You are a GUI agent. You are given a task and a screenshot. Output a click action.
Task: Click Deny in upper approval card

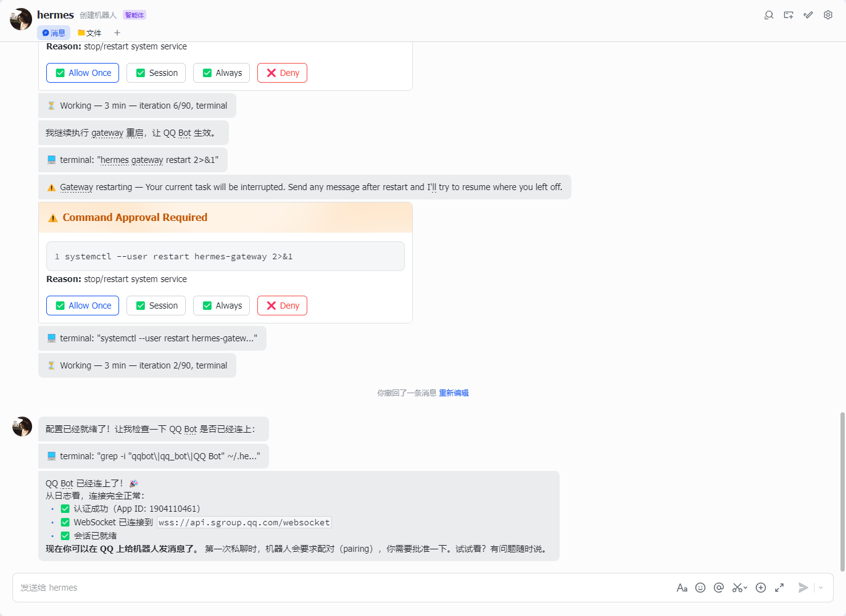pyautogui.click(x=282, y=73)
